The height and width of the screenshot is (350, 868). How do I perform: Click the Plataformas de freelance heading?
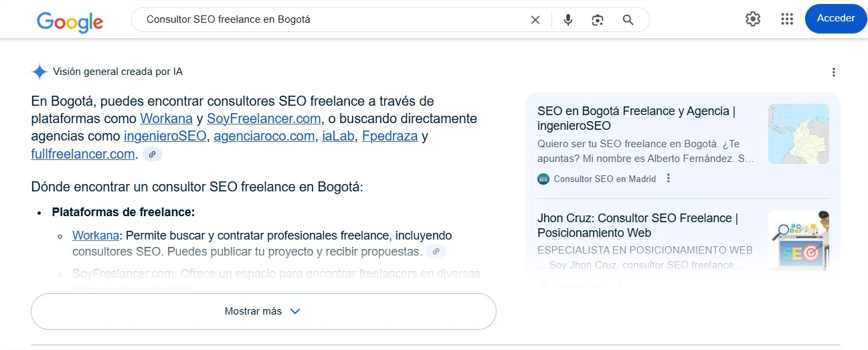click(123, 212)
